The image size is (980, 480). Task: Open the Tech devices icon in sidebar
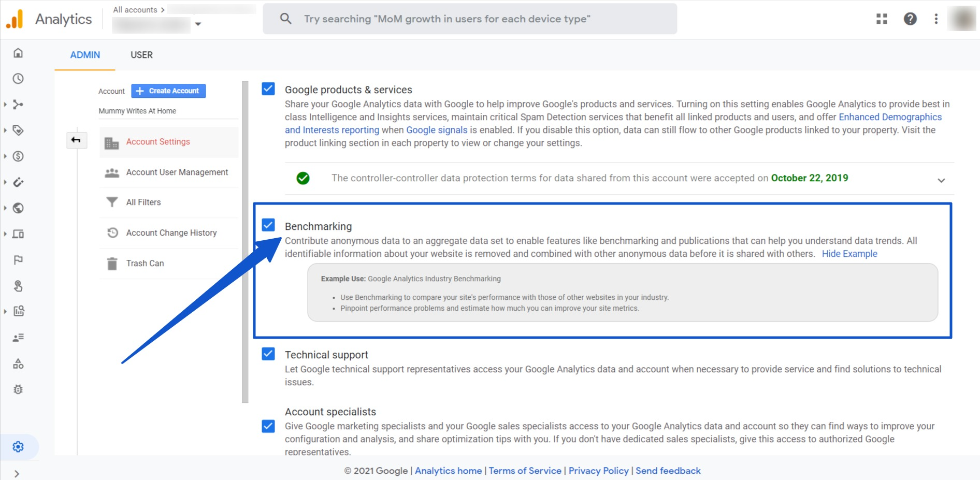point(18,234)
